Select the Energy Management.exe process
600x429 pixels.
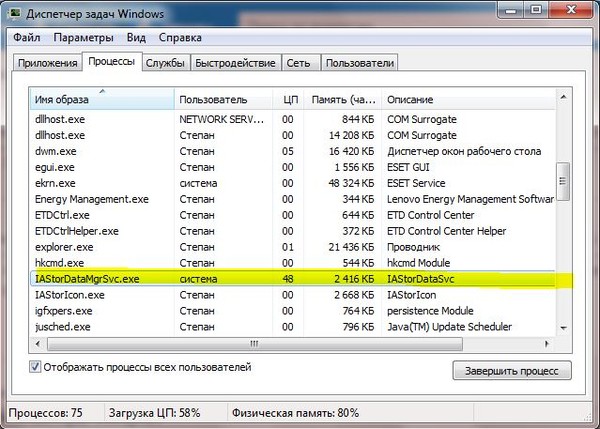pos(292,199)
